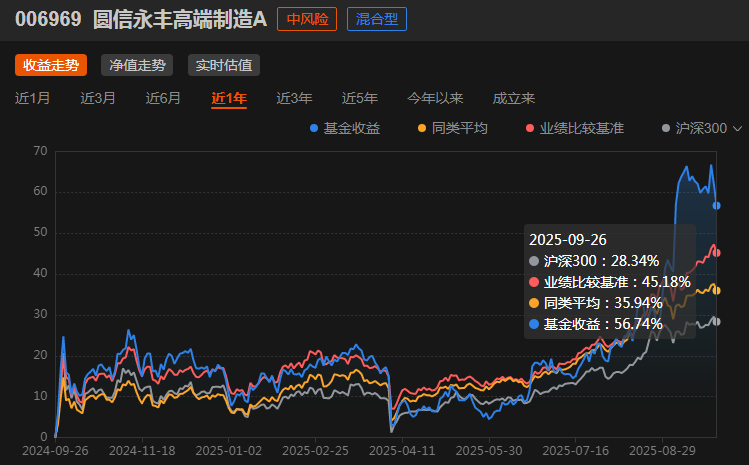749x465 pixels.
Task: Switch to 净值走势 tab
Action: coord(137,65)
